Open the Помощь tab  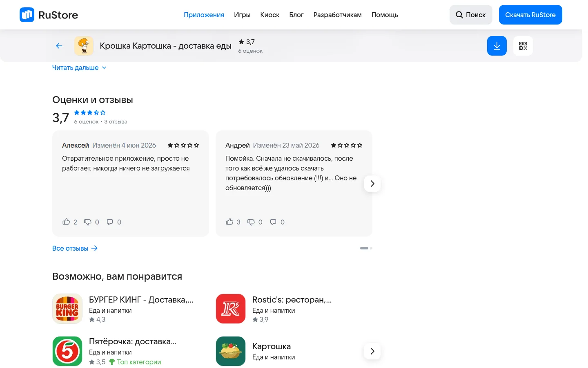pyautogui.click(x=385, y=15)
